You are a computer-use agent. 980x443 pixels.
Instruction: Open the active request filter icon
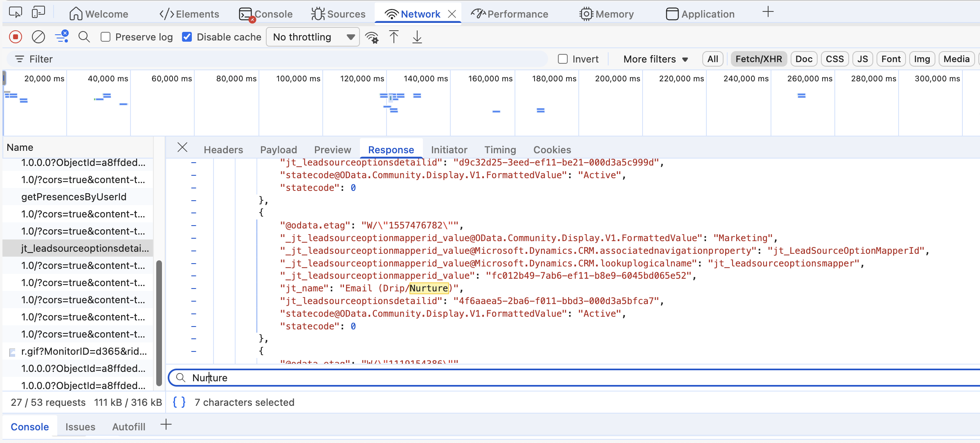[x=62, y=37]
